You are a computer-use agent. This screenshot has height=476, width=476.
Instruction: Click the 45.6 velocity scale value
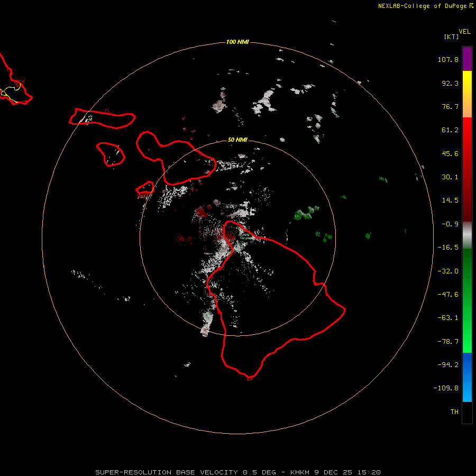450,153
